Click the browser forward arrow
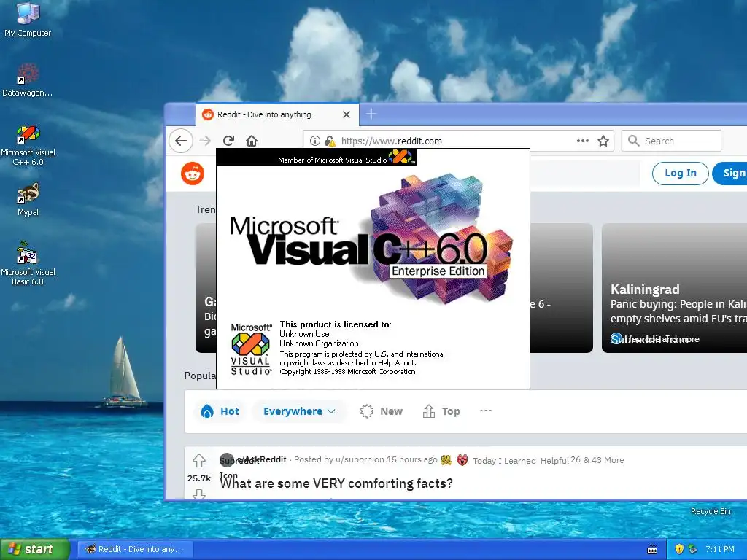747x560 pixels. 205,141
